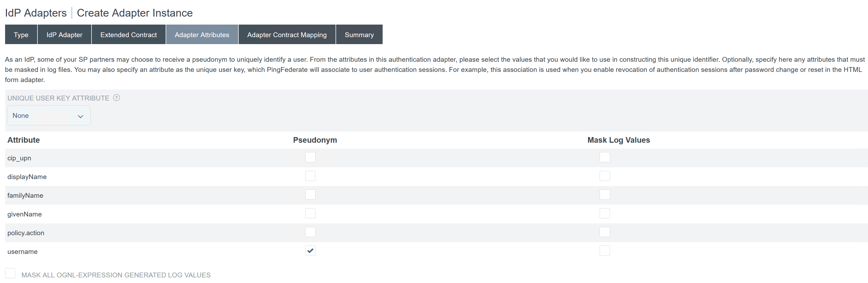
Task: Check Mask Log Values for cip_upn
Action: point(604,157)
